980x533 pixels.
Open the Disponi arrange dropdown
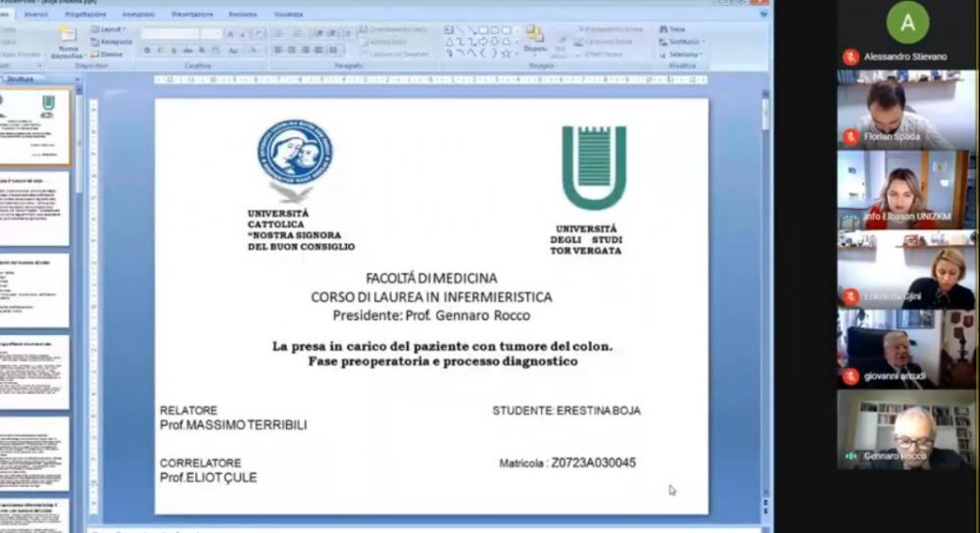click(x=534, y=41)
